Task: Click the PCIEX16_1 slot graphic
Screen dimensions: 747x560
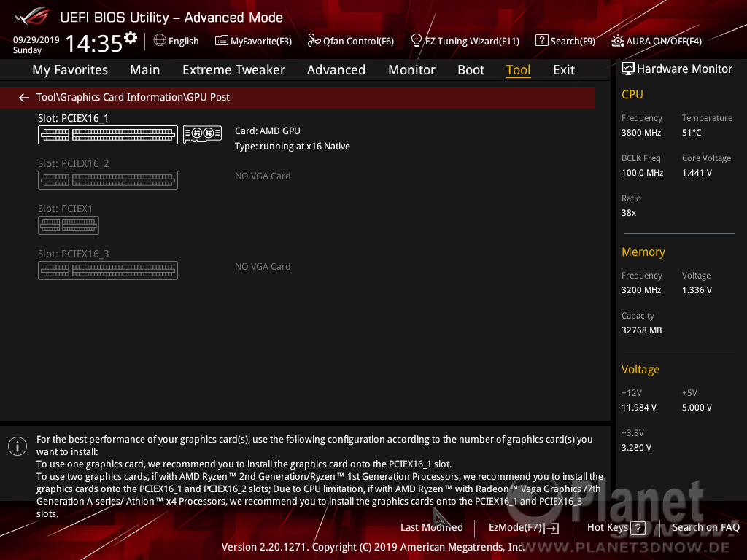Action: point(108,135)
